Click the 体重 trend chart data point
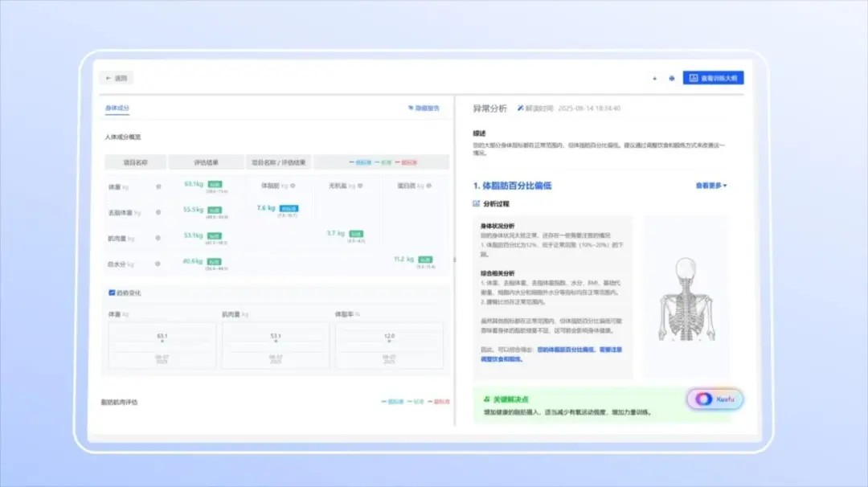Image resolution: width=868 pixels, height=487 pixels. pyautogui.click(x=162, y=342)
